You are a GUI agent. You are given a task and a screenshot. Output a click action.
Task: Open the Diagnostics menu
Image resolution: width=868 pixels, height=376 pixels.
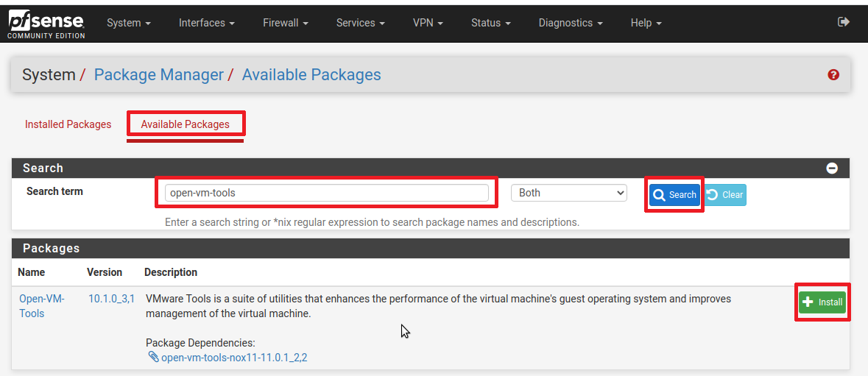571,23
